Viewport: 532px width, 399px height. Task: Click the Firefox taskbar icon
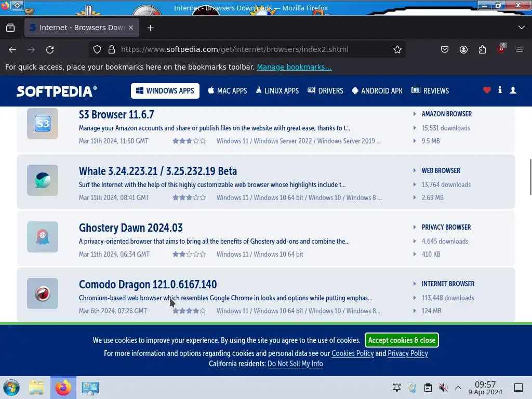pos(63,388)
